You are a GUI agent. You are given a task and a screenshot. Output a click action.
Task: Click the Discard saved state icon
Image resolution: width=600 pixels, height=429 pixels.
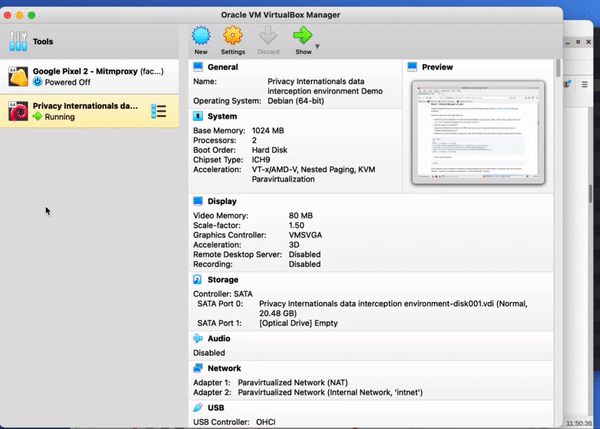point(267,38)
